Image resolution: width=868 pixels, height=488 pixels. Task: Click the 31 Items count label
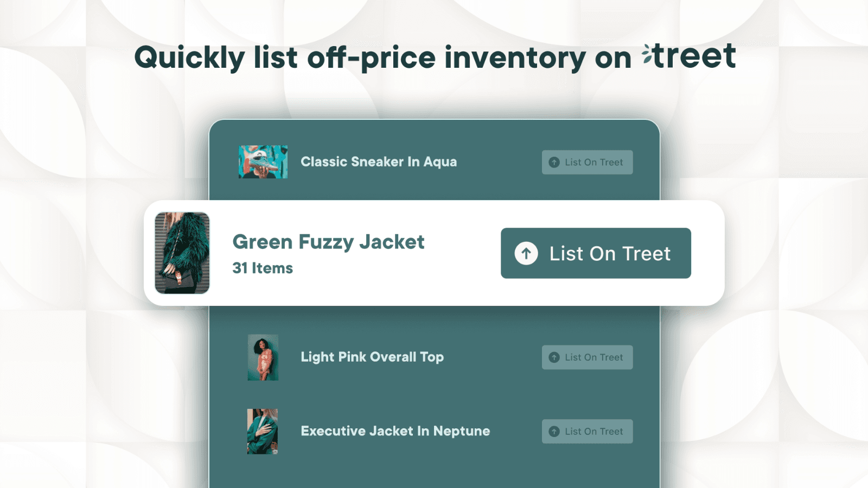(262, 268)
